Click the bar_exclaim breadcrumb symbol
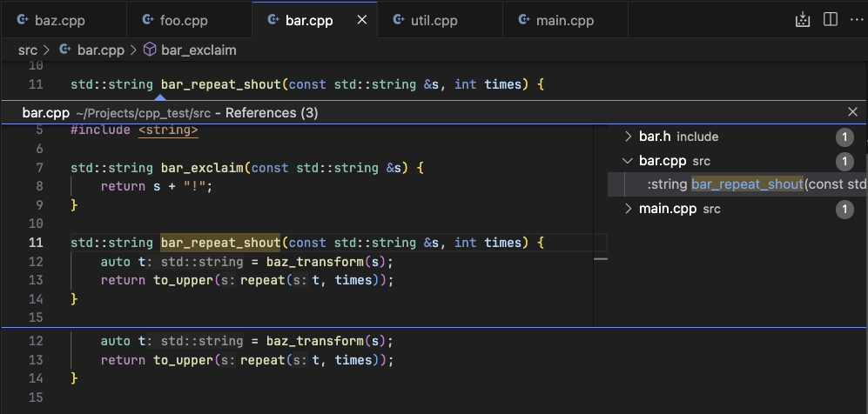Screen dimensions: 868x414 point(198,50)
